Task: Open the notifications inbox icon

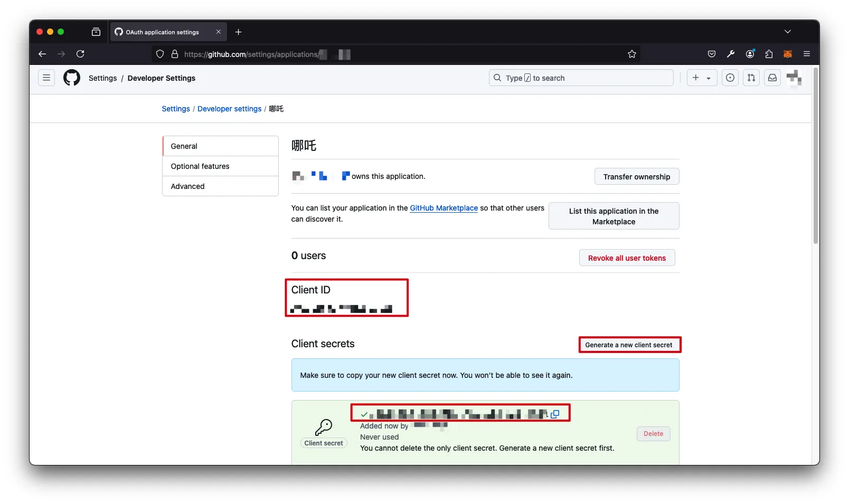Action: point(772,78)
